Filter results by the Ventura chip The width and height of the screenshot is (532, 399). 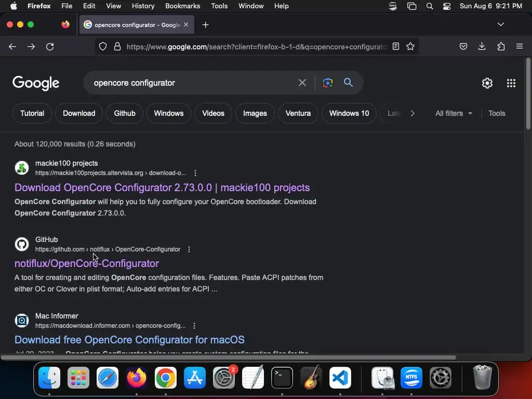298,113
